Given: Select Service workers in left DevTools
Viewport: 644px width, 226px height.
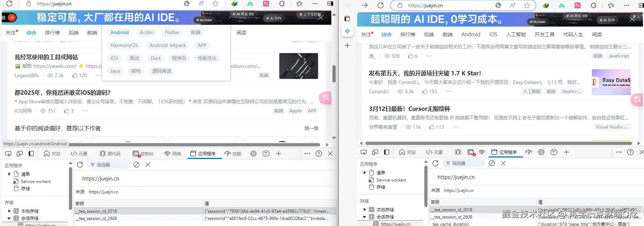Looking at the screenshot, I should (x=36, y=182).
